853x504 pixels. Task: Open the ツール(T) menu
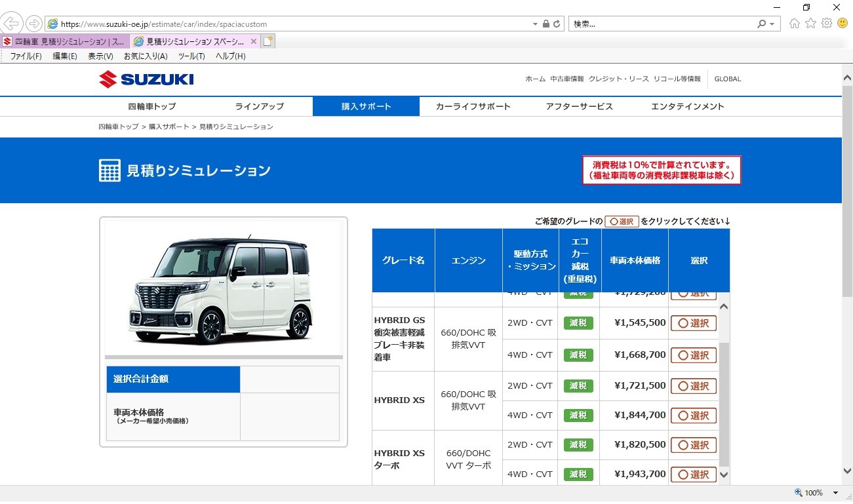coord(191,56)
